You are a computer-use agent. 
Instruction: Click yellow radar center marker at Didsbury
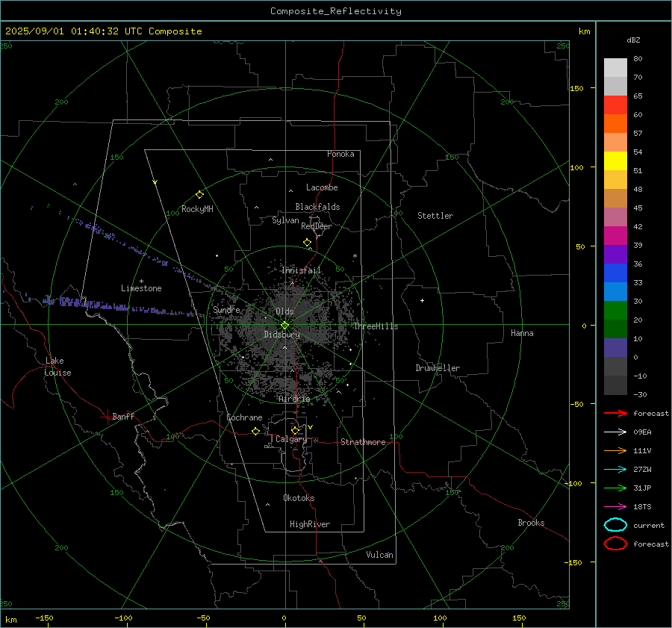tap(284, 325)
